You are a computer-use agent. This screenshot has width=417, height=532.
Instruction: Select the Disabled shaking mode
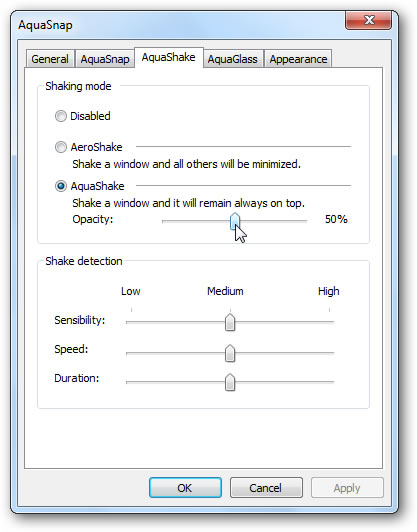click(61, 116)
